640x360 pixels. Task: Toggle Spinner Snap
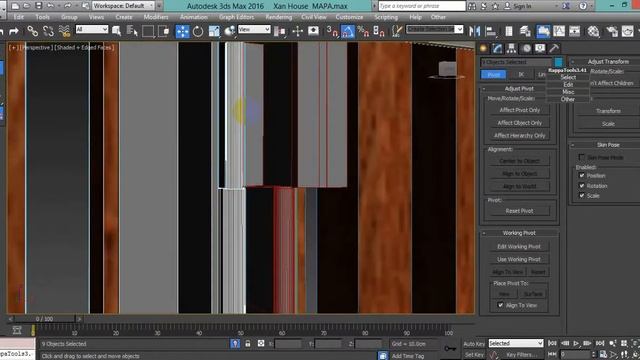coord(379,31)
